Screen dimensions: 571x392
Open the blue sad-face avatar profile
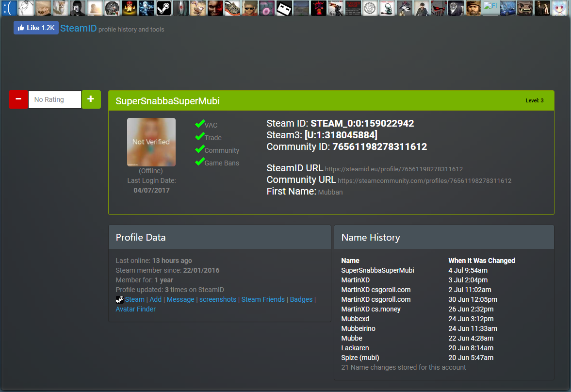(9, 8)
